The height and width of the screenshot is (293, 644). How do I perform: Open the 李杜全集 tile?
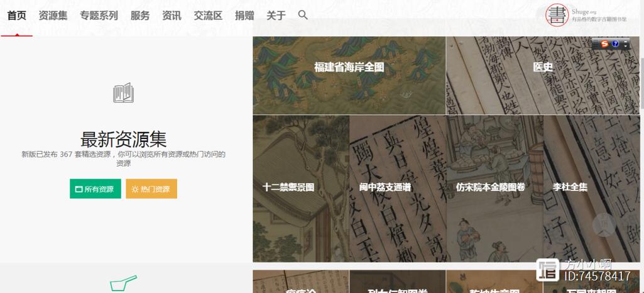coord(591,189)
